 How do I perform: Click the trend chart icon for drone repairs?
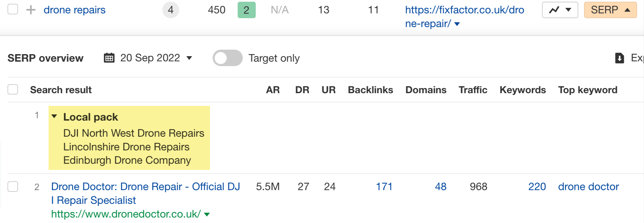553,10
